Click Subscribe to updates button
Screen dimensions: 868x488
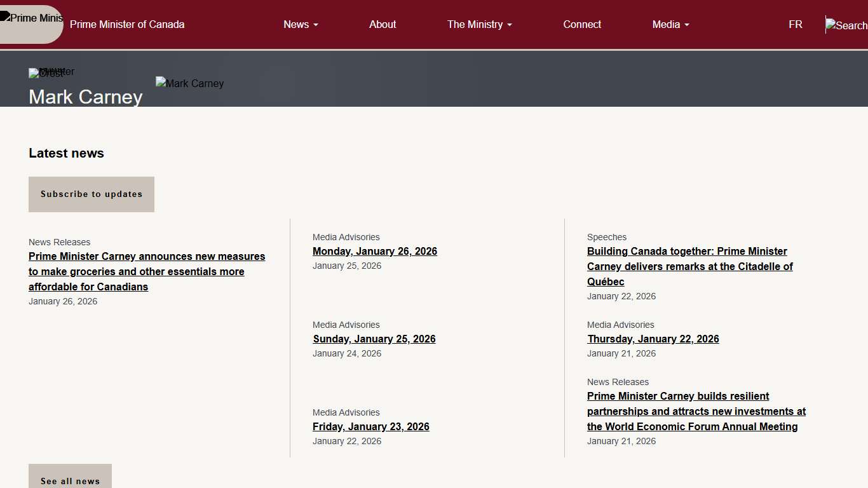[92, 194]
